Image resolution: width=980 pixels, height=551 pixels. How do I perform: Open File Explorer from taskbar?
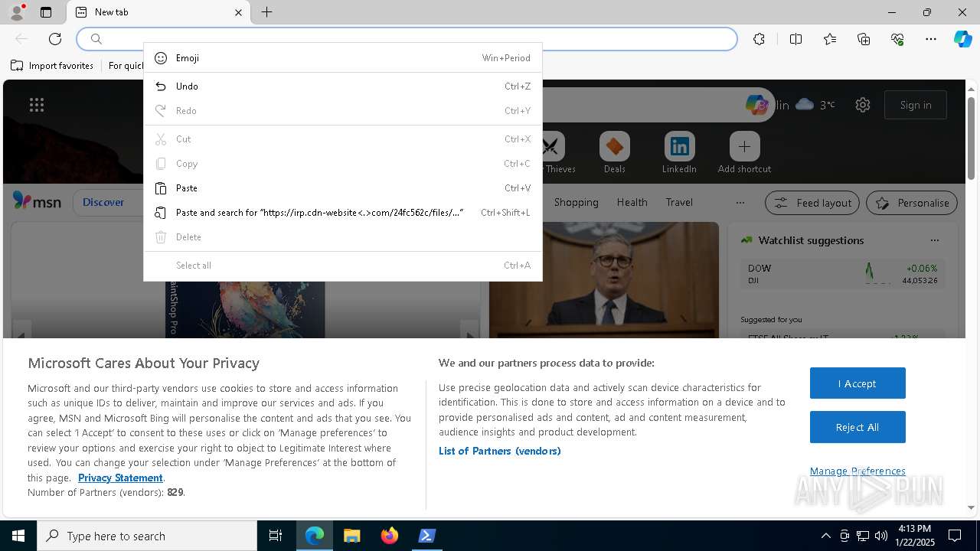(351, 536)
